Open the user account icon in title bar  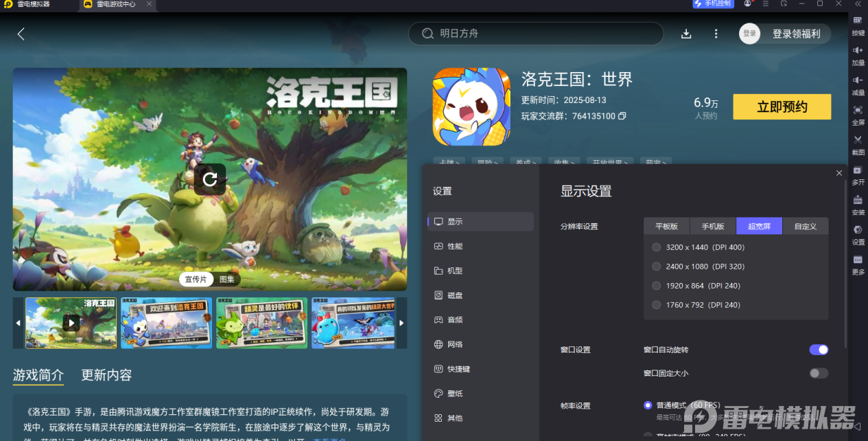pos(747,4)
